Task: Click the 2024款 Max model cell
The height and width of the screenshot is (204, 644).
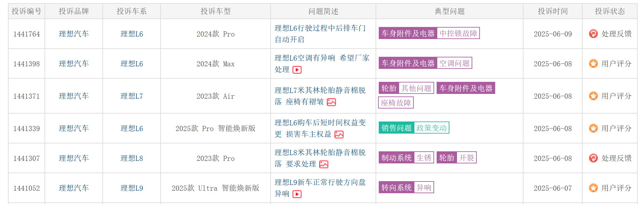Action: point(216,64)
